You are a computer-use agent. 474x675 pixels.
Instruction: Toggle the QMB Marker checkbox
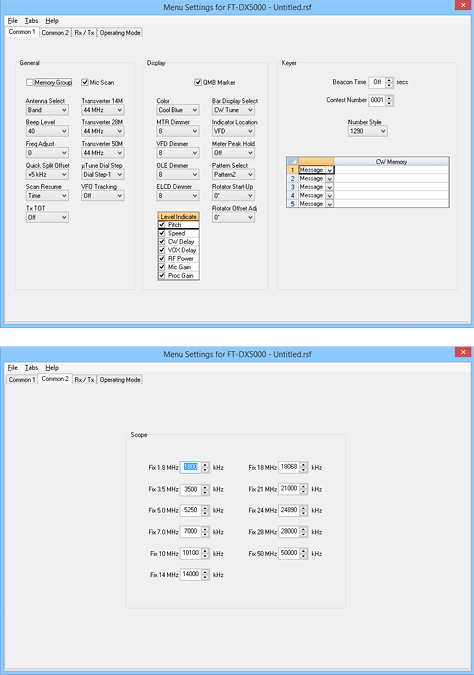point(198,82)
